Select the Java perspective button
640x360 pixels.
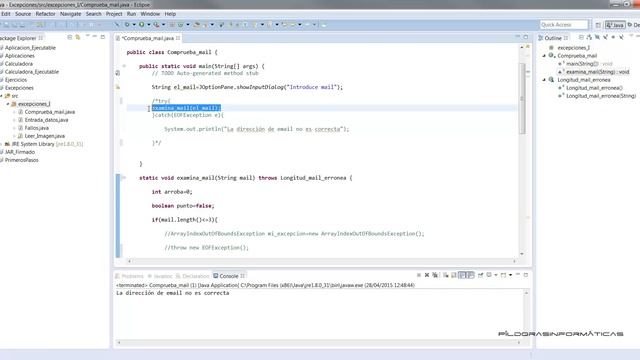coord(615,25)
